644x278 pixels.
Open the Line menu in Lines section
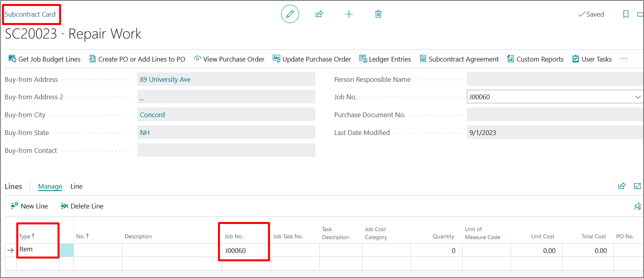pos(76,186)
